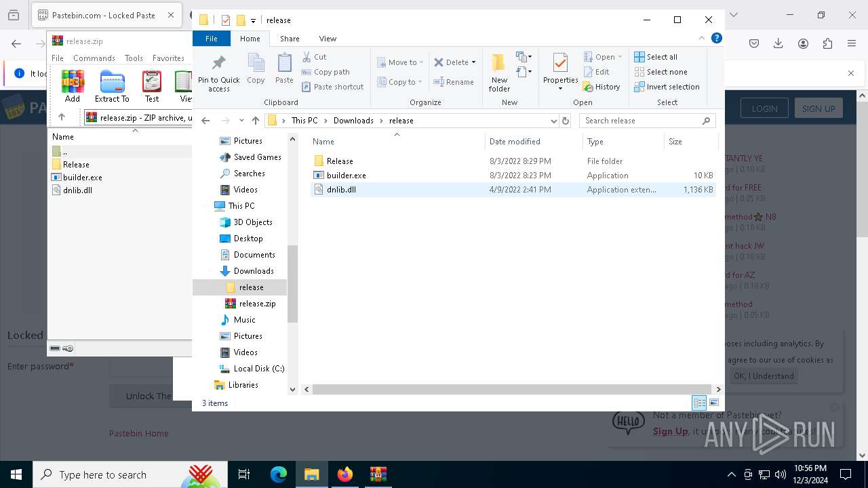868x488 pixels.
Task: Switch to the Share ribbon tab
Action: (x=290, y=39)
